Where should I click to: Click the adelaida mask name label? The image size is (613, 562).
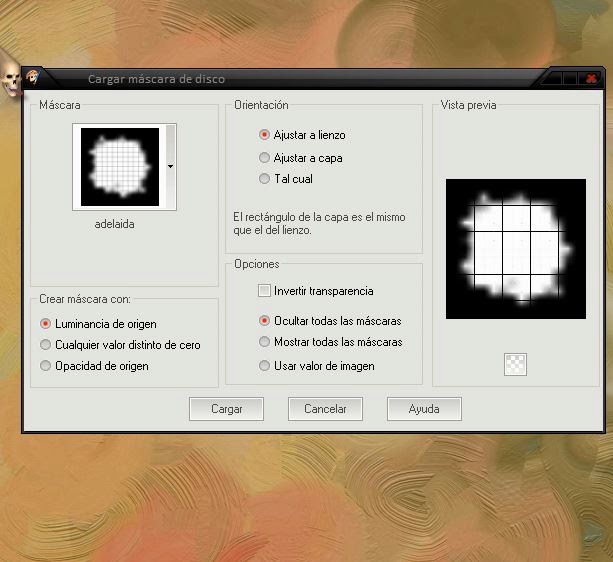[x=115, y=224]
